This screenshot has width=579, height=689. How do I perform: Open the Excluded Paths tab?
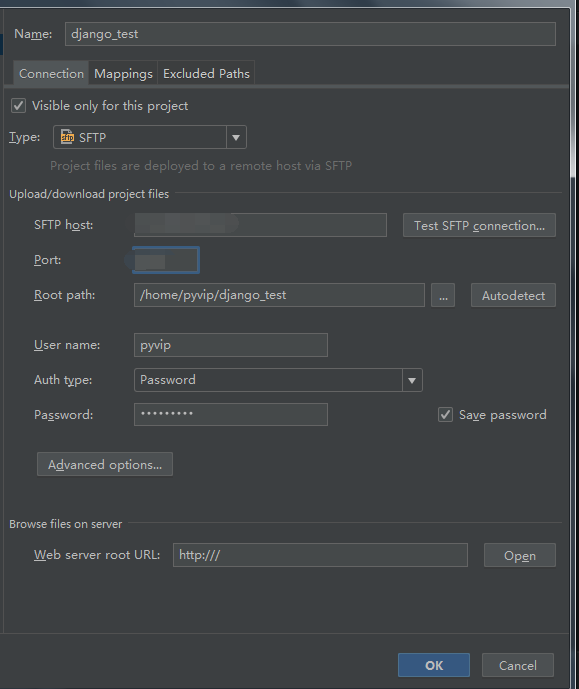[x=206, y=73]
